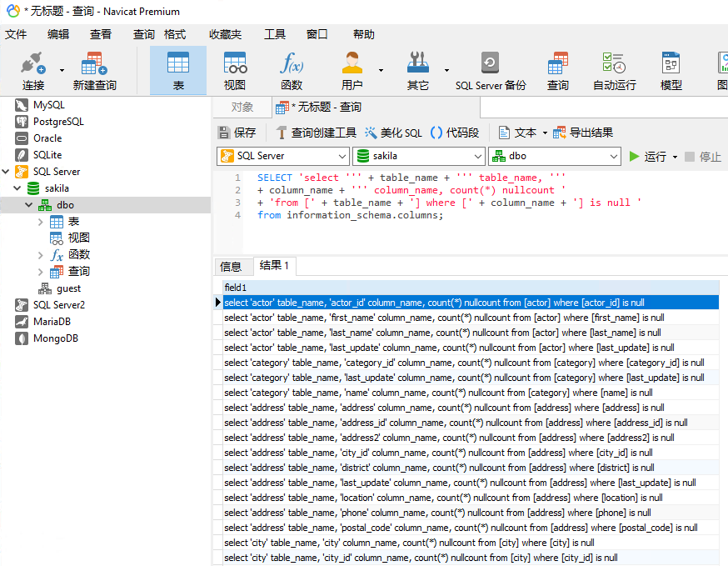
Task: Open SQL Server 备份 backup tool
Action: 491,71
